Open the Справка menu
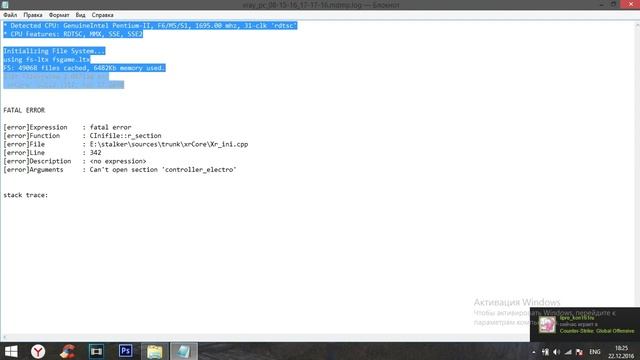 [x=102, y=15]
